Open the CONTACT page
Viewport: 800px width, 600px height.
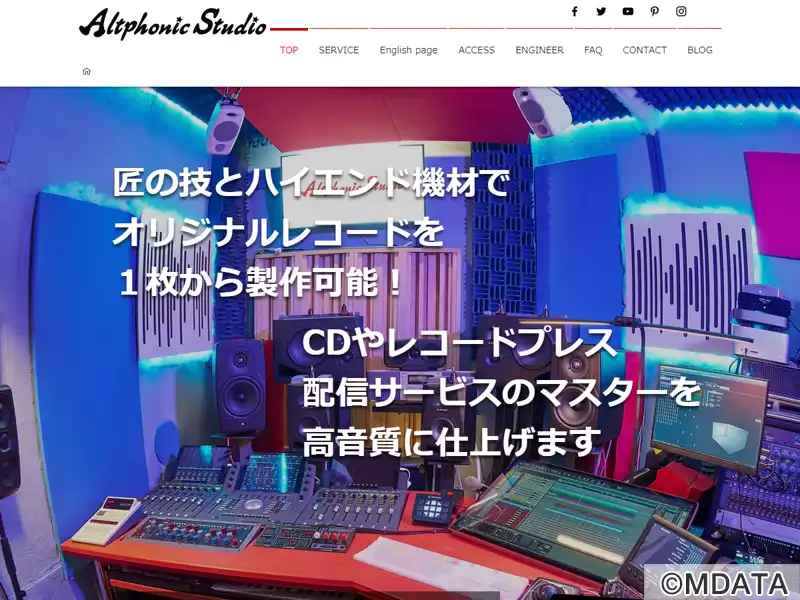(644, 50)
